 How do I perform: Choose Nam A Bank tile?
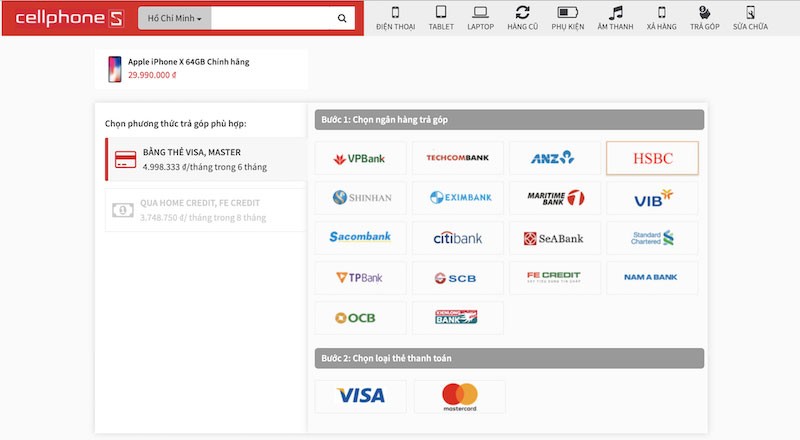(x=653, y=278)
